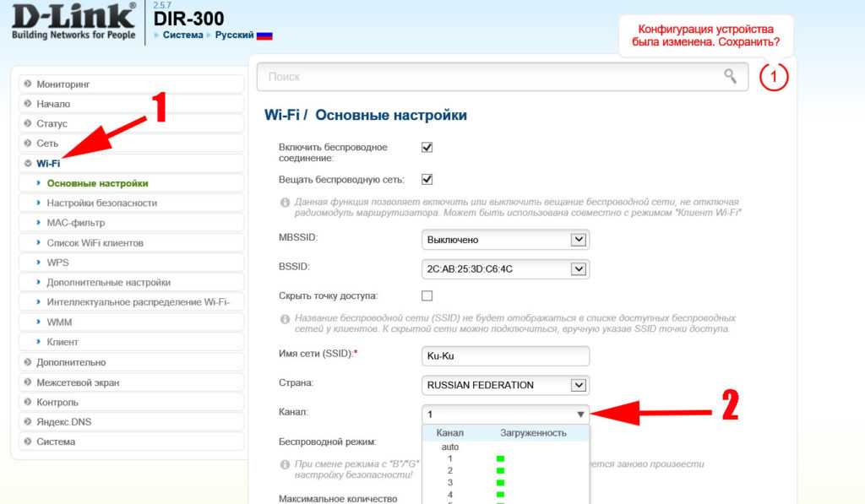Uncheck Вещать беспроводную сеть checkbox
Screen dimensions: 865x504
click(x=427, y=180)
